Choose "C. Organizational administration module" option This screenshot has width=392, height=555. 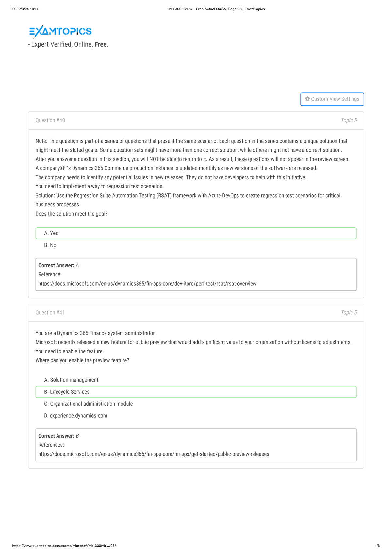point(89,404)
